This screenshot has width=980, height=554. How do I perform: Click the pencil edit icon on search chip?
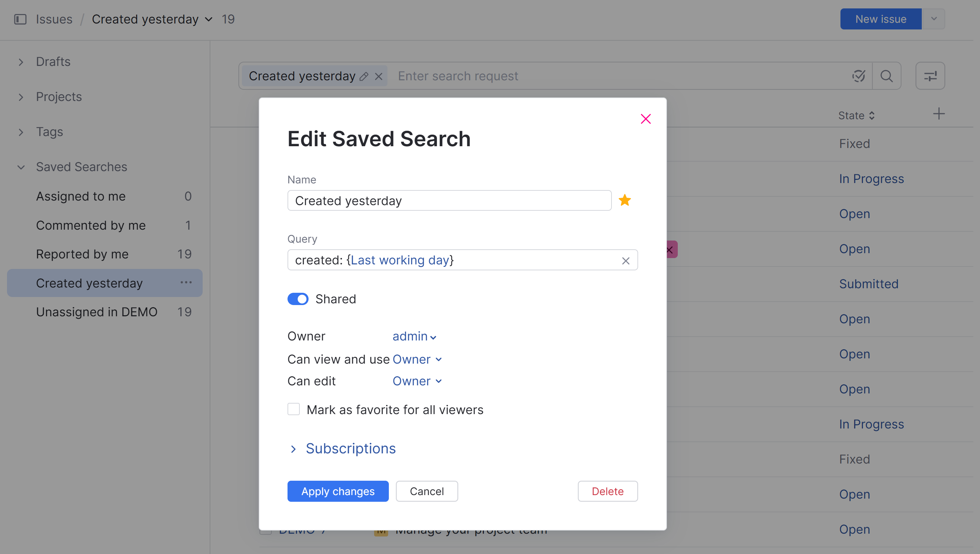[364, 76]
